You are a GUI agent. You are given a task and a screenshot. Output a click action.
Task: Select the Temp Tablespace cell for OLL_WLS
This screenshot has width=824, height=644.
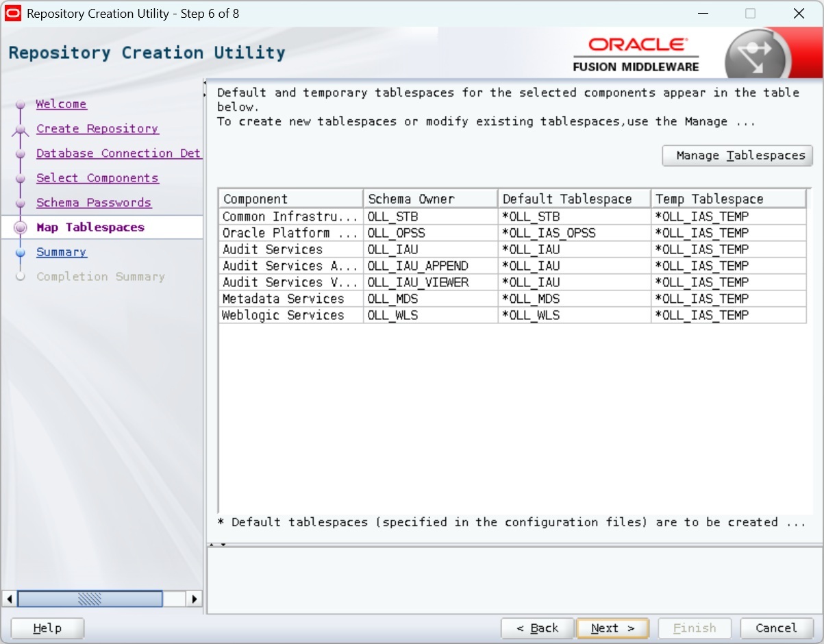[727, 315]
